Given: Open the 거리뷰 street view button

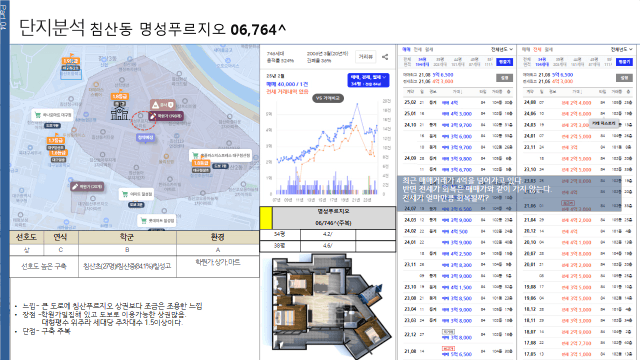Looking at the screenshot, I should (x=365, y=57).
